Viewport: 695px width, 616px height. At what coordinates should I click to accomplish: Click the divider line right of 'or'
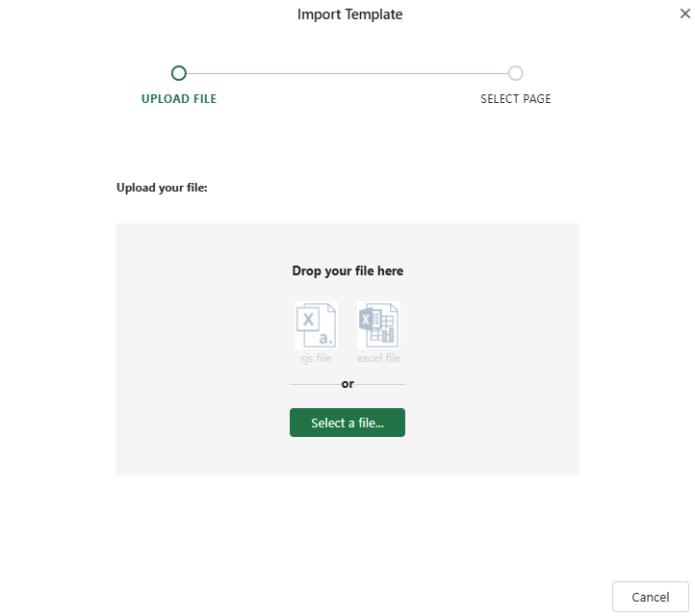click(382, 384)
